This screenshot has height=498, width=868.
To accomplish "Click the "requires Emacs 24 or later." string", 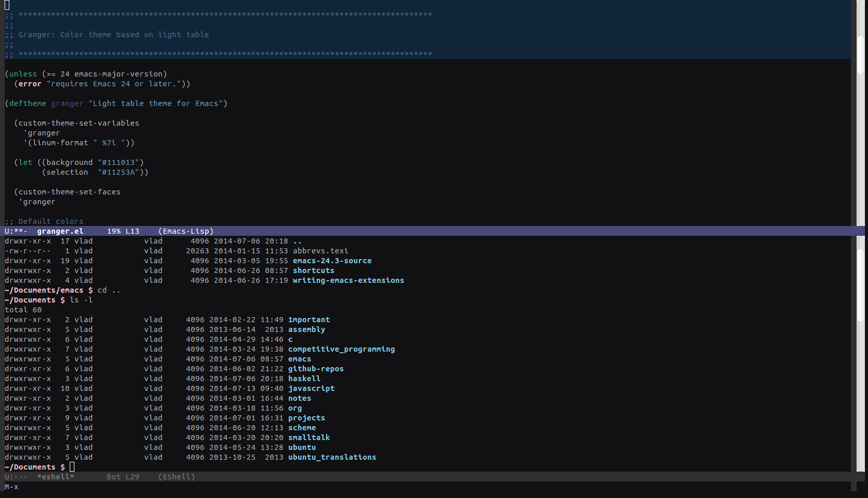I will [x=114, y=84].
